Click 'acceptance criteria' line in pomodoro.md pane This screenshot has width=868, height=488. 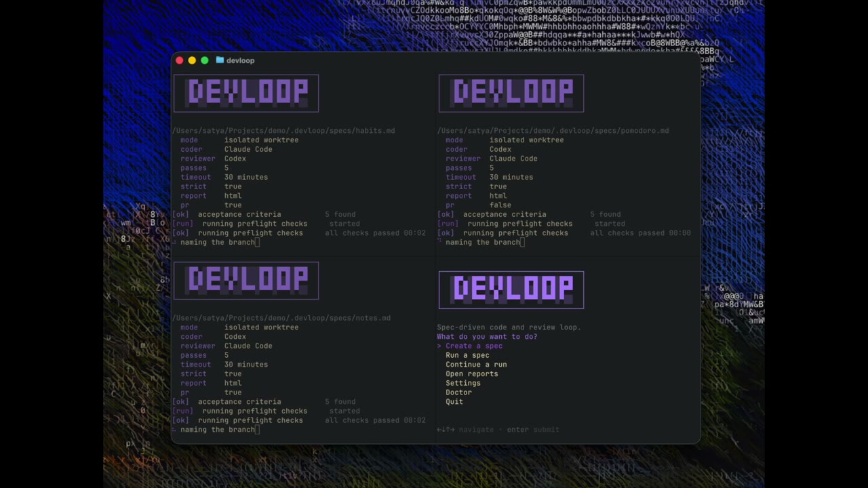[x=529, y=214]
